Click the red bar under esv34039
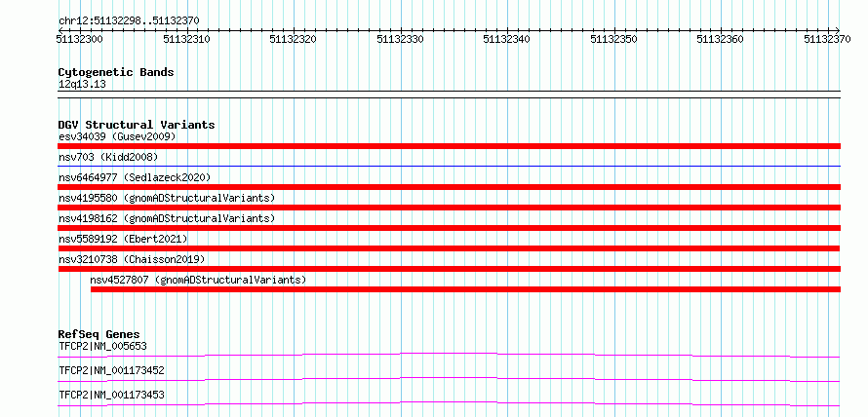 [449, 146]
